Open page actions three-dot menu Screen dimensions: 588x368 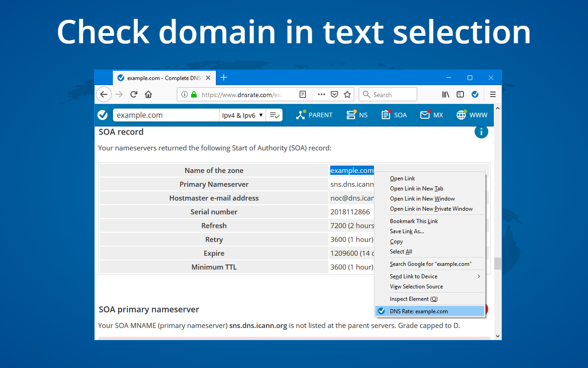(x=322, y=94)
